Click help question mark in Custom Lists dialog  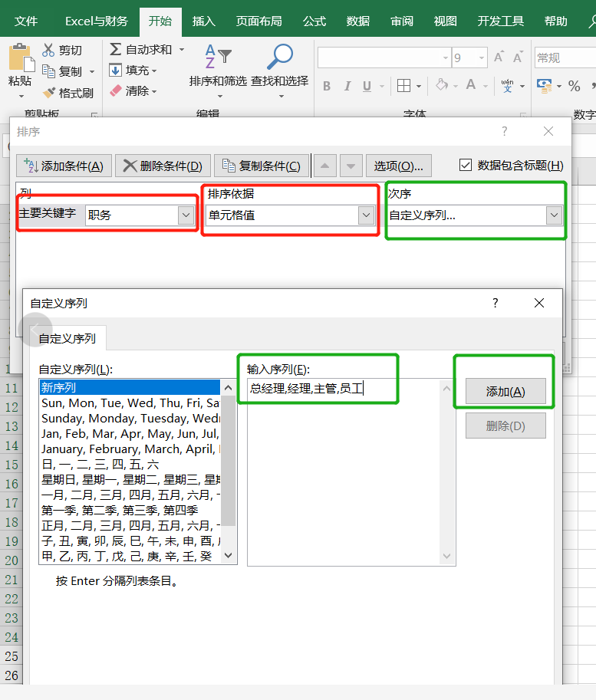(x=495, y=303)
